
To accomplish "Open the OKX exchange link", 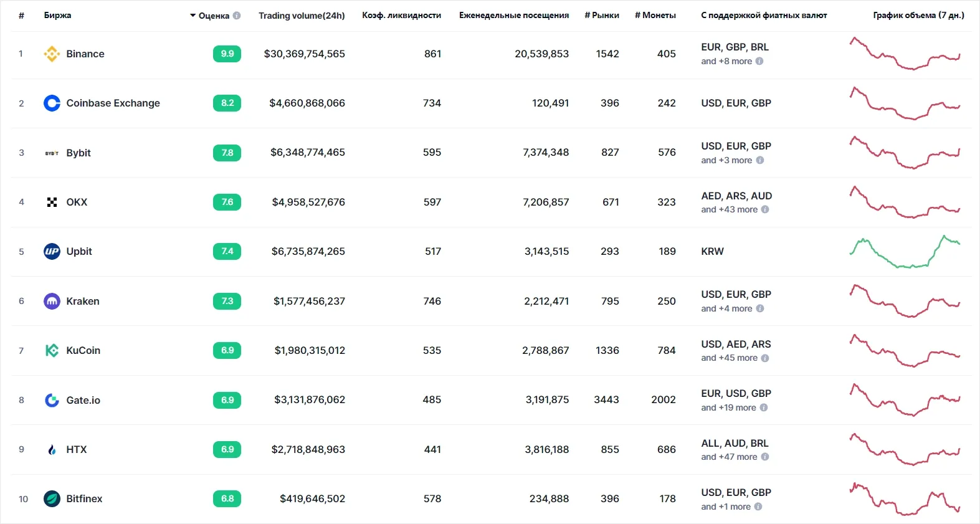I will tap(77, 202).
